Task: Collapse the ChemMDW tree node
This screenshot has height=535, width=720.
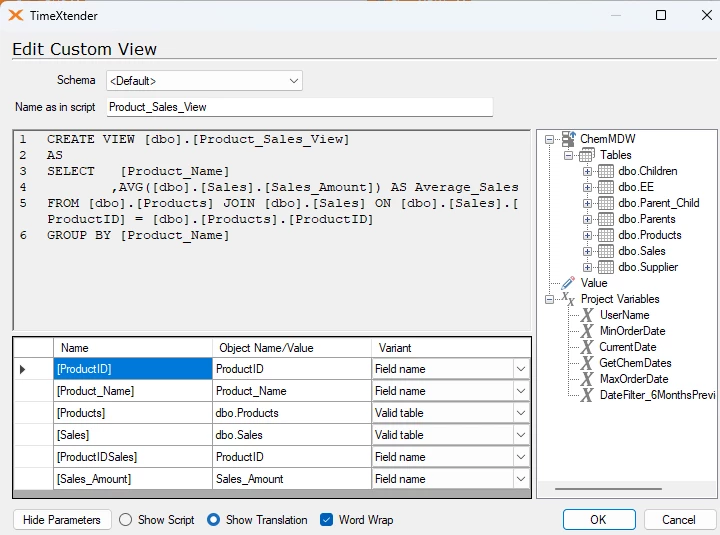Action: coord(549,139)
